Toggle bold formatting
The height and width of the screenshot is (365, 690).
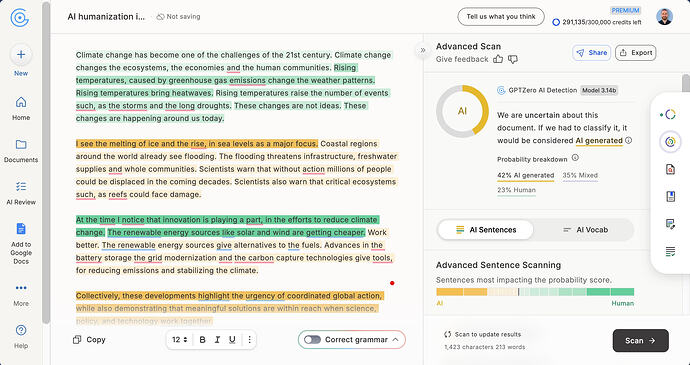coord(202,339)
